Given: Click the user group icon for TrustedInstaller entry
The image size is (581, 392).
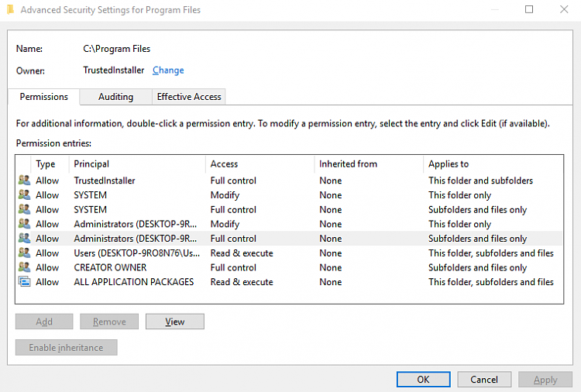Looking at the screenshot, I should (25, 181).
